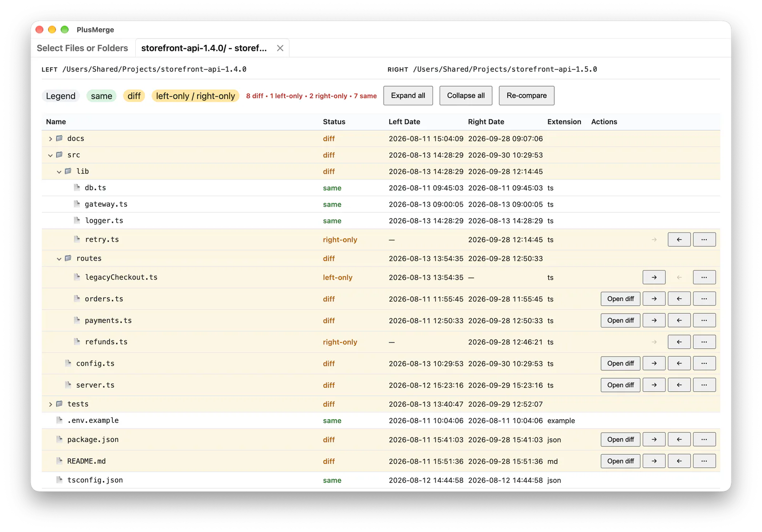The height and width of the screenshot is (532, 762).
Task: Copy README.md to the left side
Action: pyautogui.click(x=679, y=461)
